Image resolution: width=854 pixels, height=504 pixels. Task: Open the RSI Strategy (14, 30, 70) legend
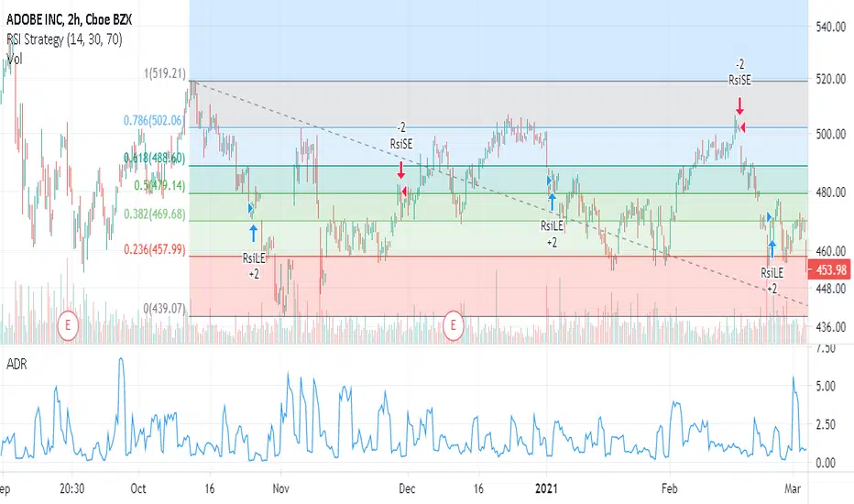coord(64,39)
